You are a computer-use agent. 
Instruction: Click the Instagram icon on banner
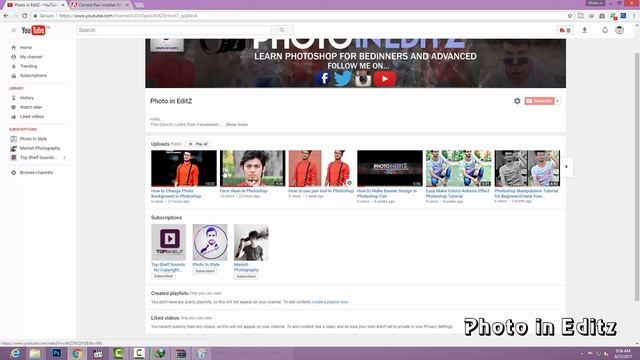click(x=363, y=78)
